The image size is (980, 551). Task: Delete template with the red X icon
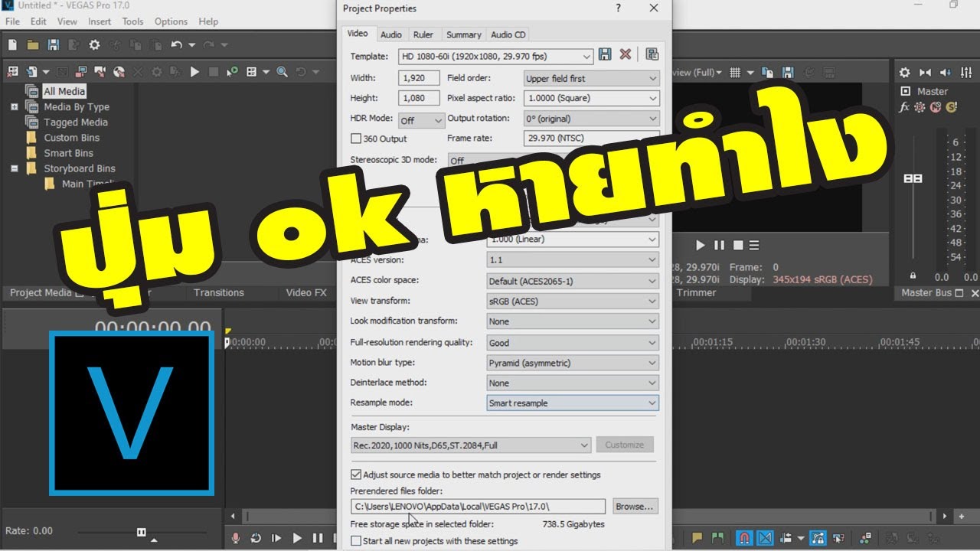pyautogui.click(x=626, y=54)
